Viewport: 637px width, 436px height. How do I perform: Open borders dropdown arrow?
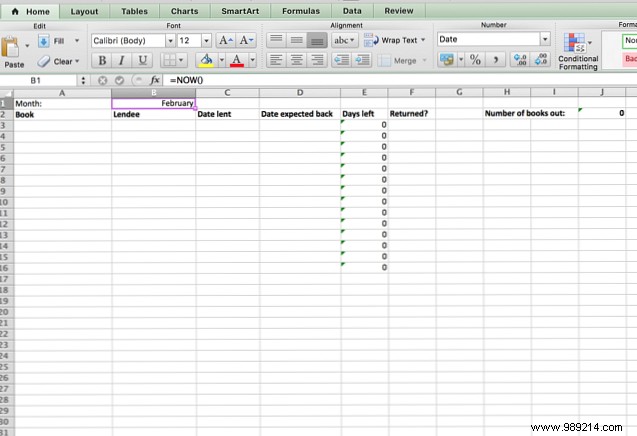(x=181, y=61)
